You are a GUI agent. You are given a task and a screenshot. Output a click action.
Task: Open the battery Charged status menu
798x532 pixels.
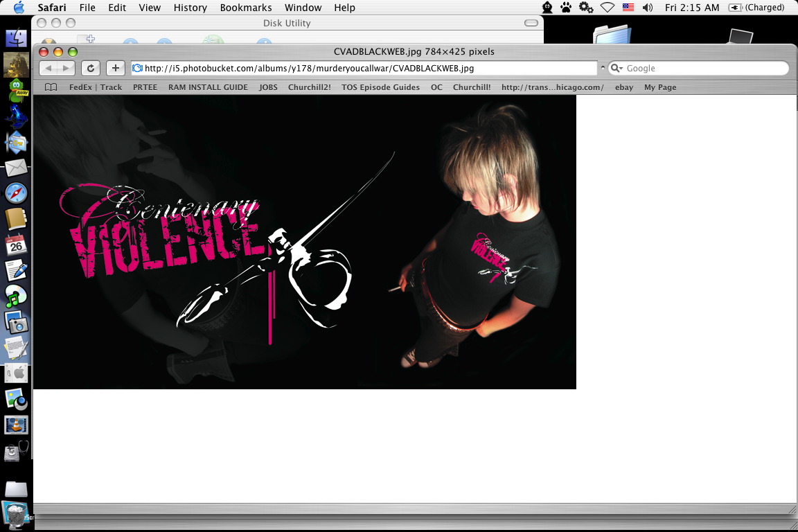pyautogui.click(x=756, y=7)
